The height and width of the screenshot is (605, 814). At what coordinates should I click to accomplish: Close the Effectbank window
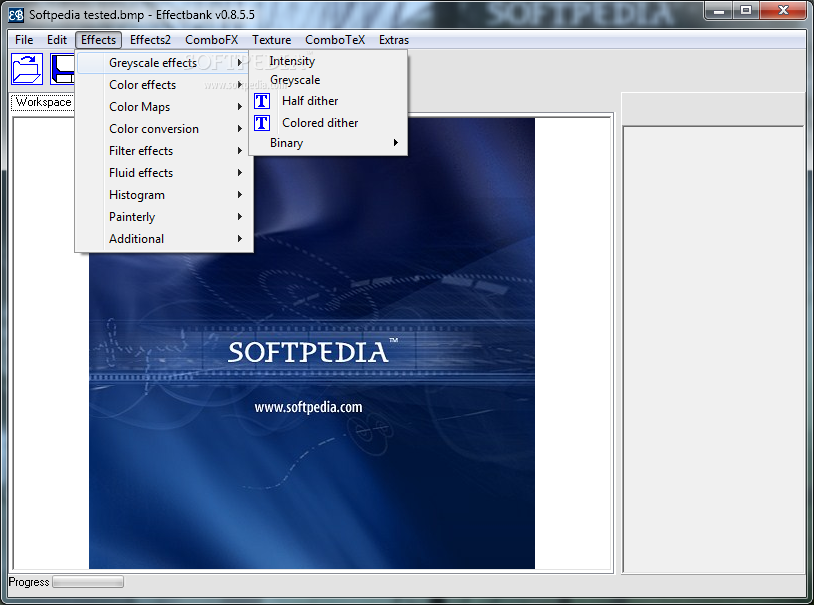tap(783, 10)
